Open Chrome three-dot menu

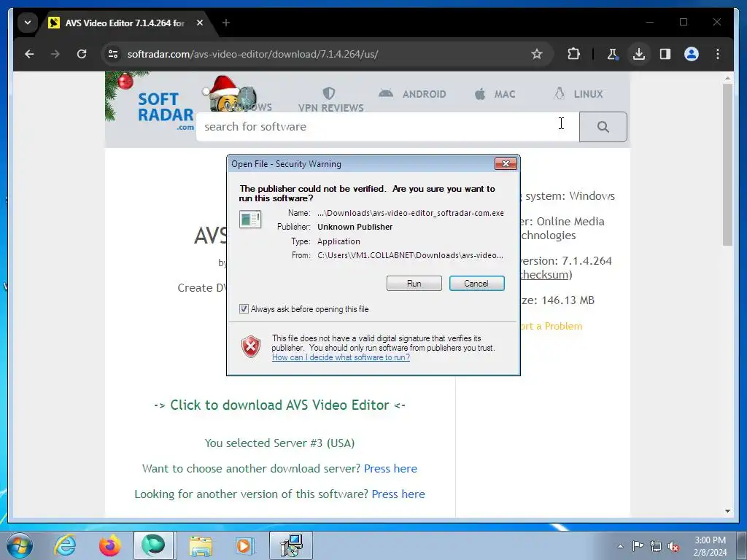tap(718, 54)
